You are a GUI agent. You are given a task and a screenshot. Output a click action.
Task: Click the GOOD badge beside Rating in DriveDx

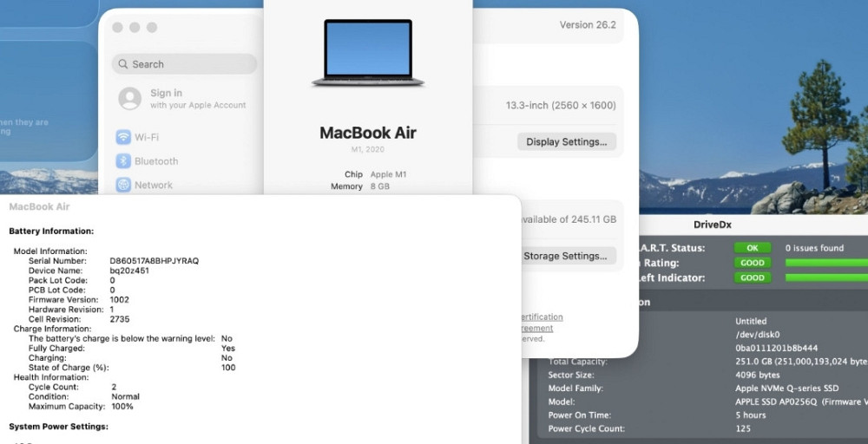753,263
